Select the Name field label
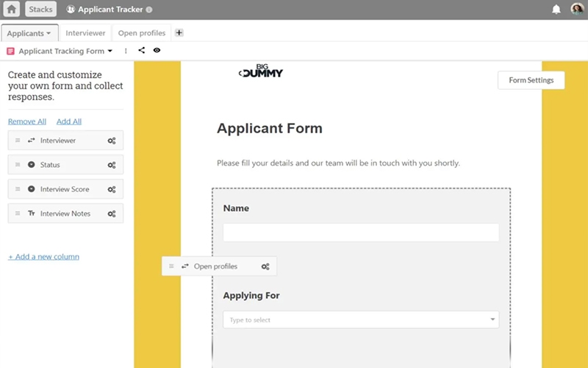Image resolution: width=588 pixels, height=368 pixels. pos(236,208)
